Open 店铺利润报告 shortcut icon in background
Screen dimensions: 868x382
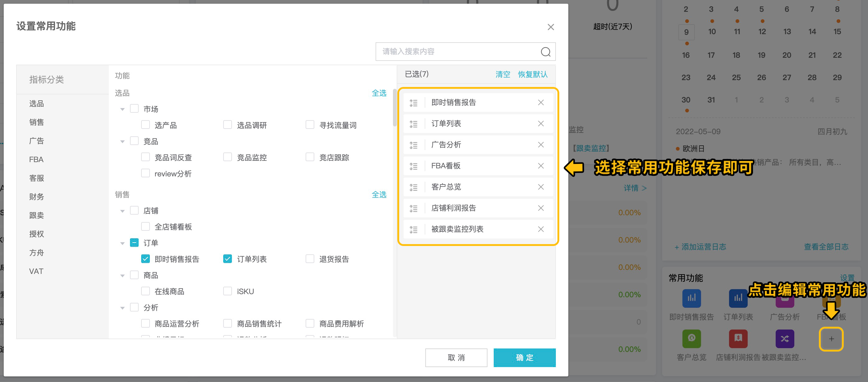(x=738, y=339)
